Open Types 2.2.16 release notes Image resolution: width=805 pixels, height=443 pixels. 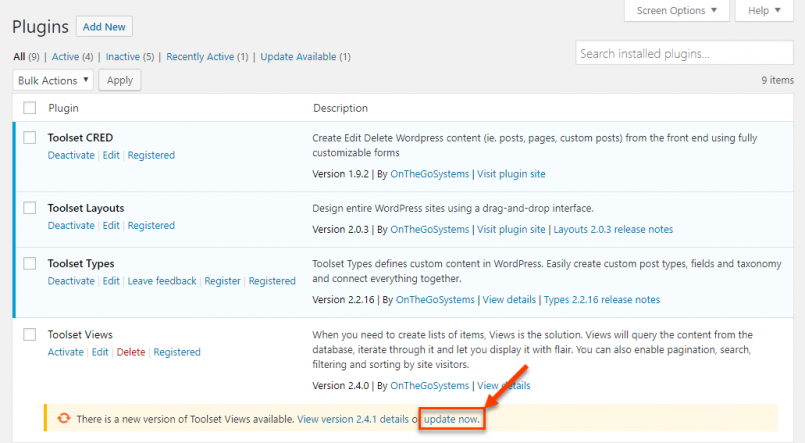tap(602, 300)
